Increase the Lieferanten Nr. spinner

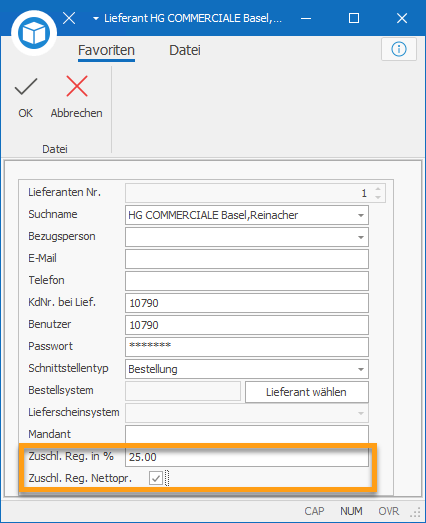378,189
